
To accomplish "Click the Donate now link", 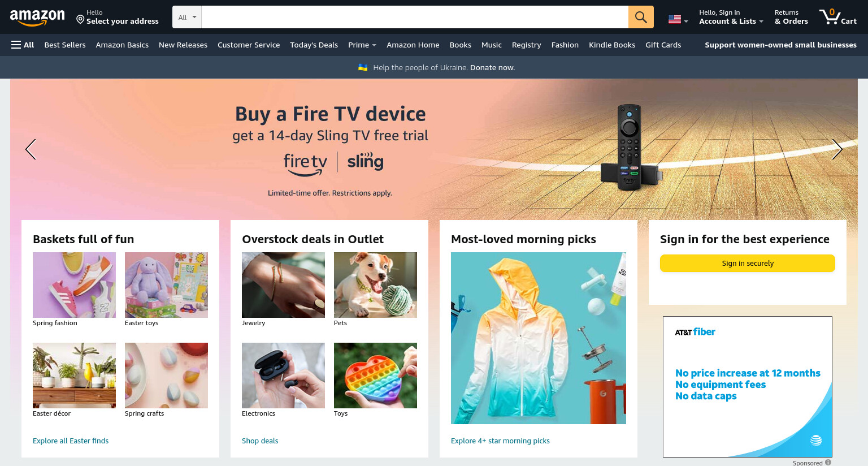I will (x=492, y=67).
